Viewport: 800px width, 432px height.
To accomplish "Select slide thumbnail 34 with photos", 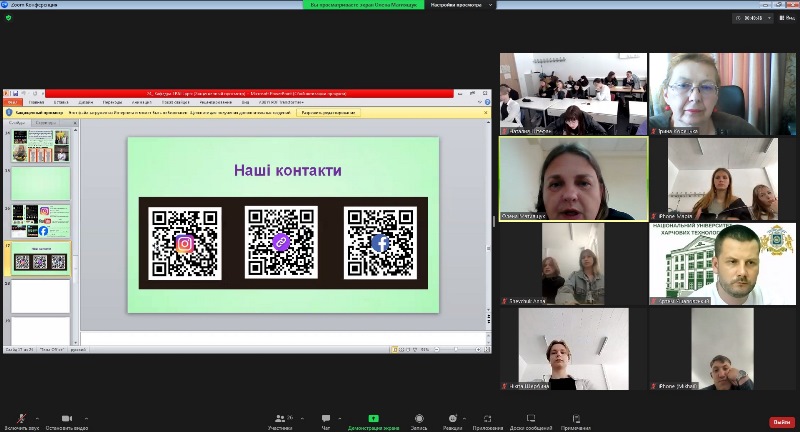I will coord(40,145).
